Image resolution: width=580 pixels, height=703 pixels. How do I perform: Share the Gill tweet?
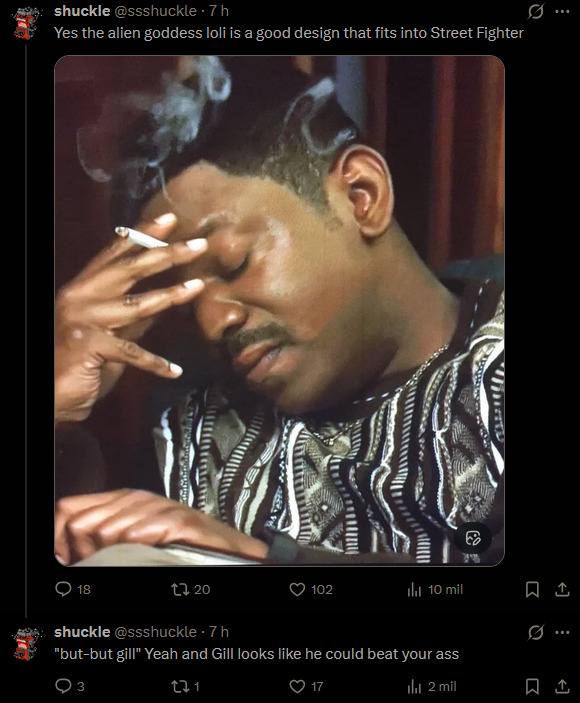(562, 686)
